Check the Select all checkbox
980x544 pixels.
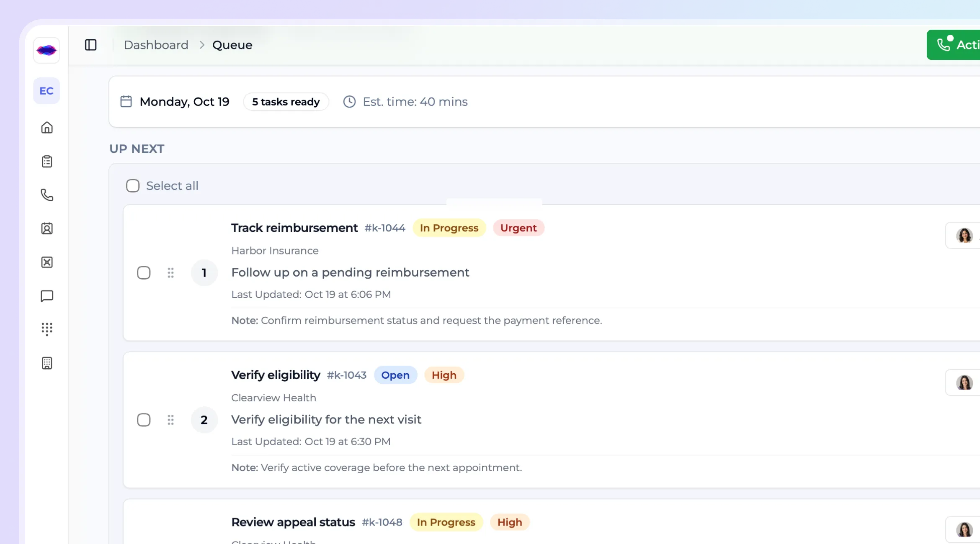(x=133, y=186)
